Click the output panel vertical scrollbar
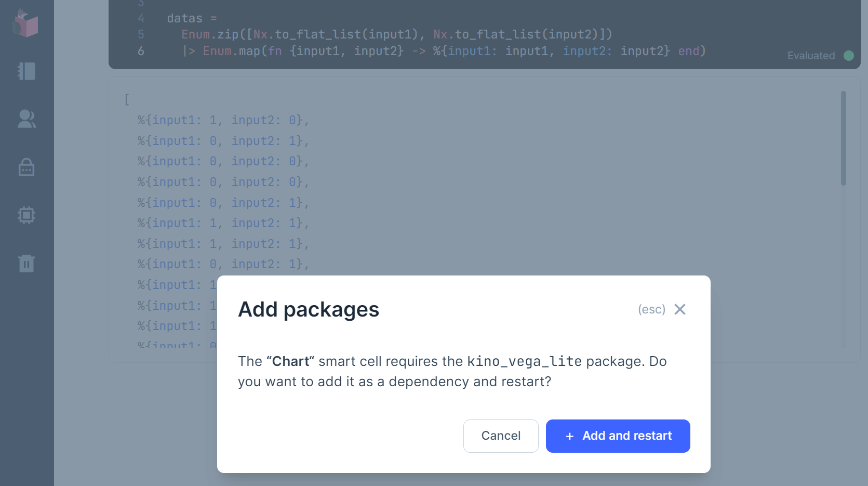Viewport: 868px width, 486px height. (843, 138)
